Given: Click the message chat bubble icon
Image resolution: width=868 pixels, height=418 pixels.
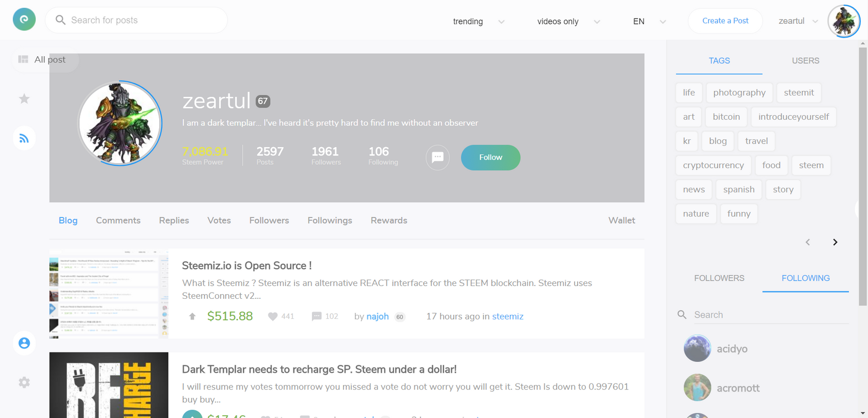Looking at the screenshot, I should (438, 157).
